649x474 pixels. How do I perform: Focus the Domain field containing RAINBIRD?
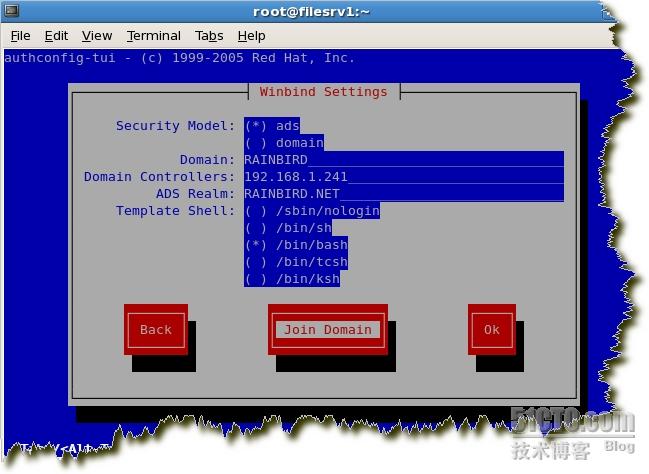(x=404, y=159)
